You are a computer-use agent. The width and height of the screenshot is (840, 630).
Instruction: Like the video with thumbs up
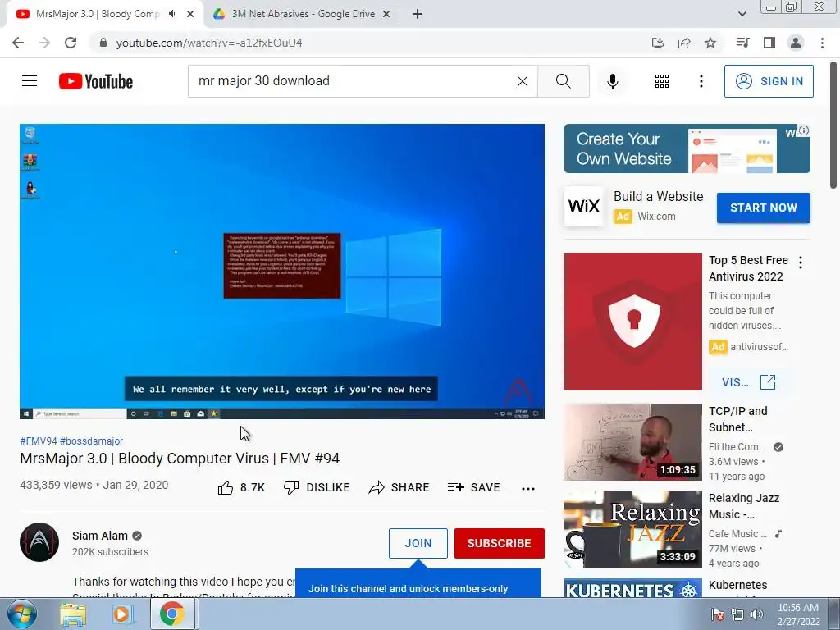coord(241,487)
